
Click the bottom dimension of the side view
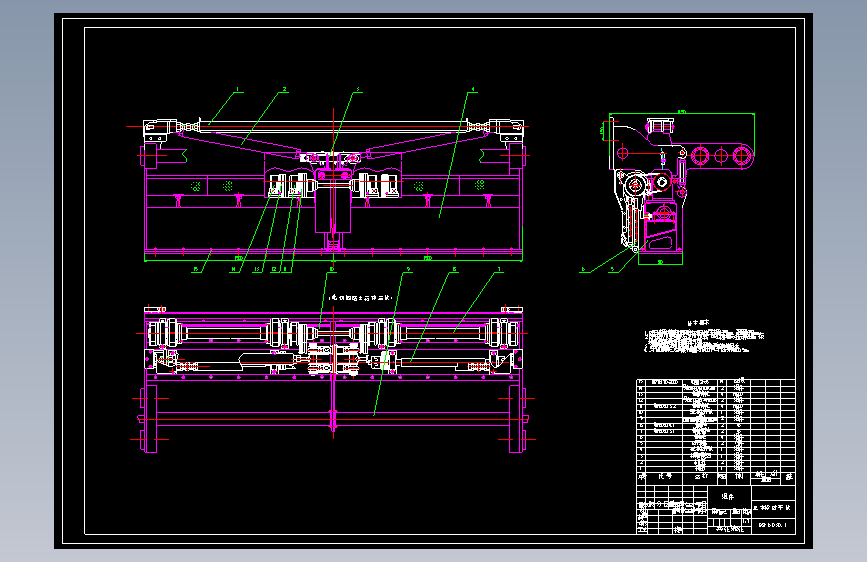click(660, 262)
